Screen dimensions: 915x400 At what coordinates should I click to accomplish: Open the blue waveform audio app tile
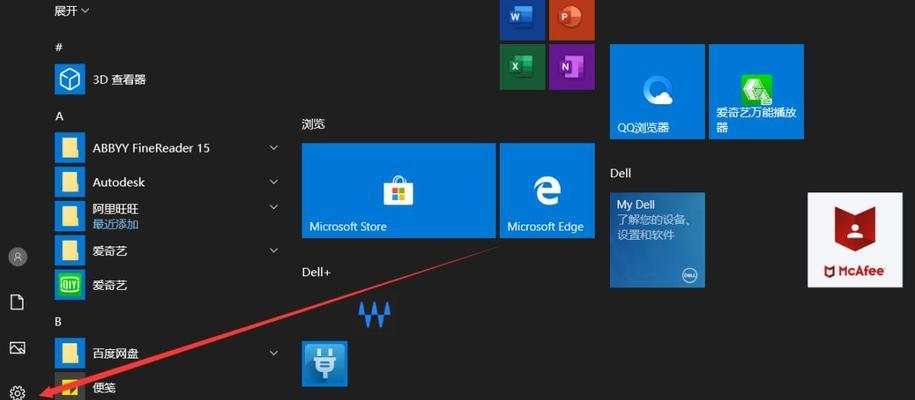click(x=374, y=315)
